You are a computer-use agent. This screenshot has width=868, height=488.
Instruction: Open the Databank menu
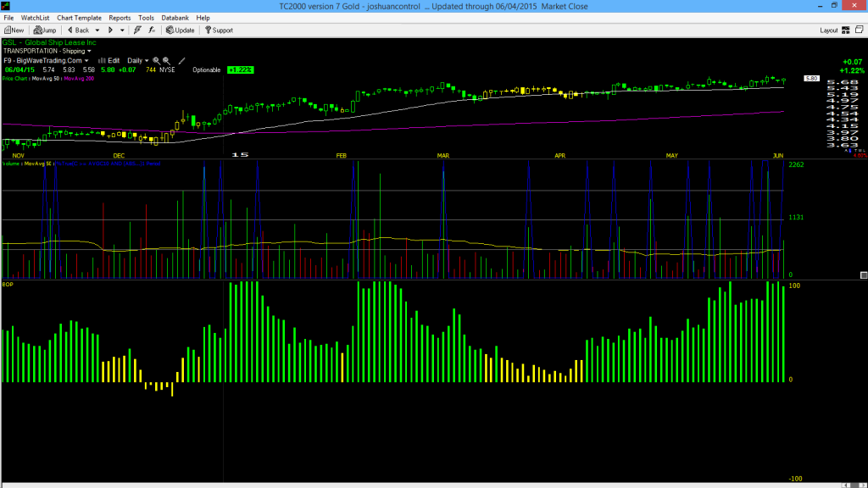175,18
